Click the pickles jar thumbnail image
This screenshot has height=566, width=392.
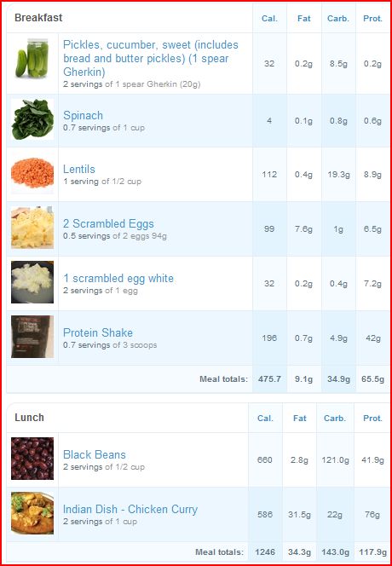pyautogui.click(x=32, y=58)
